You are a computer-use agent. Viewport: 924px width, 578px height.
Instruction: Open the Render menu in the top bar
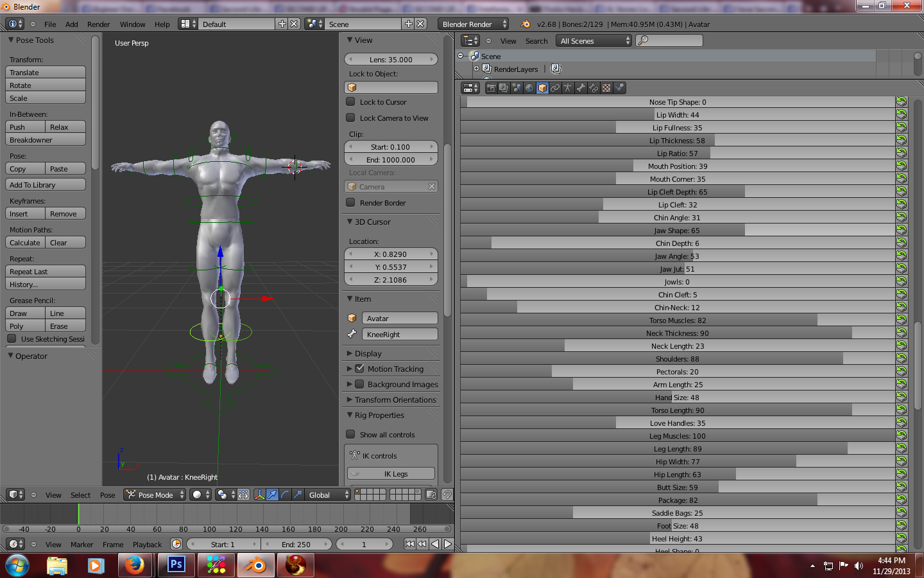click(x=98, y=24)
